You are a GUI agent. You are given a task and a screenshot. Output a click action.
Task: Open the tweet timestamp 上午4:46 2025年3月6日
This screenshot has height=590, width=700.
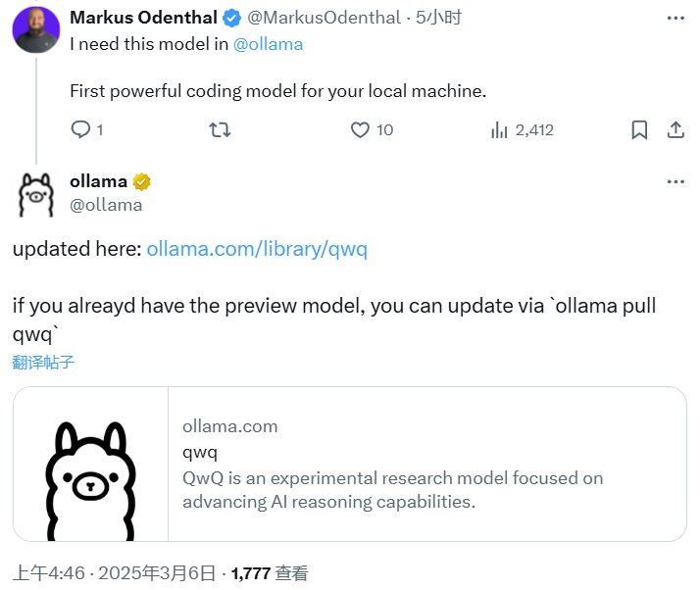pyautogui.click(x=114, y=573)
